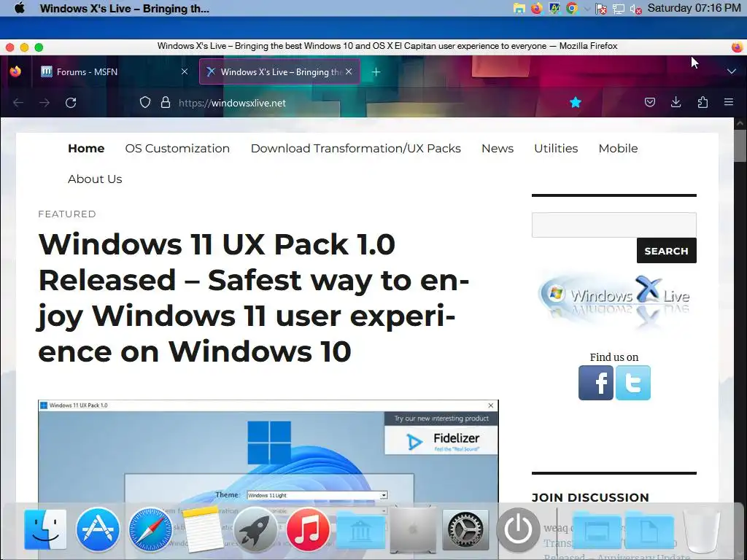This screenshot has height=560, width=747.
Task: Open OS Customization menu
Action: click(x=177, y=148)
